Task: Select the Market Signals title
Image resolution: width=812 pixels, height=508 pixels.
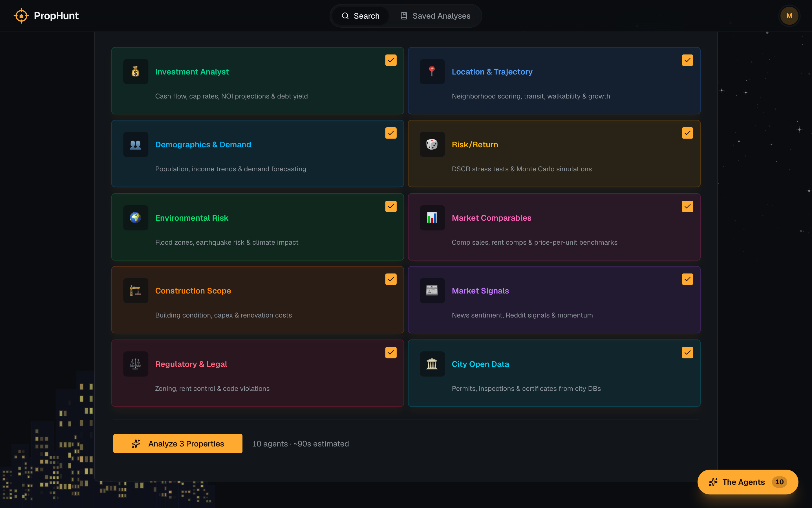Action: point(480,291)
